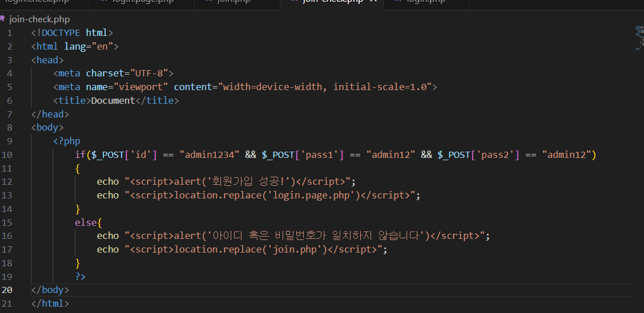Click line number 15 in the gutter
Image resolution: width=644 pixels, height=313 pixels.
7,222
